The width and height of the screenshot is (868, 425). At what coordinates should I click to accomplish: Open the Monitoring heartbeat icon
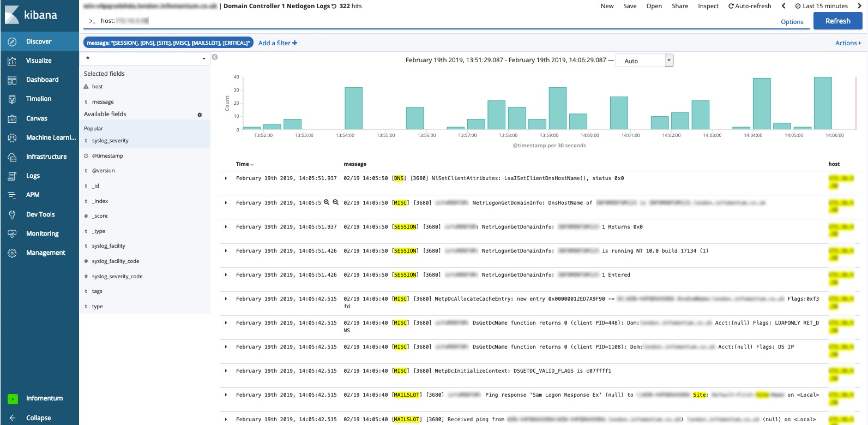tap(12, 234)
